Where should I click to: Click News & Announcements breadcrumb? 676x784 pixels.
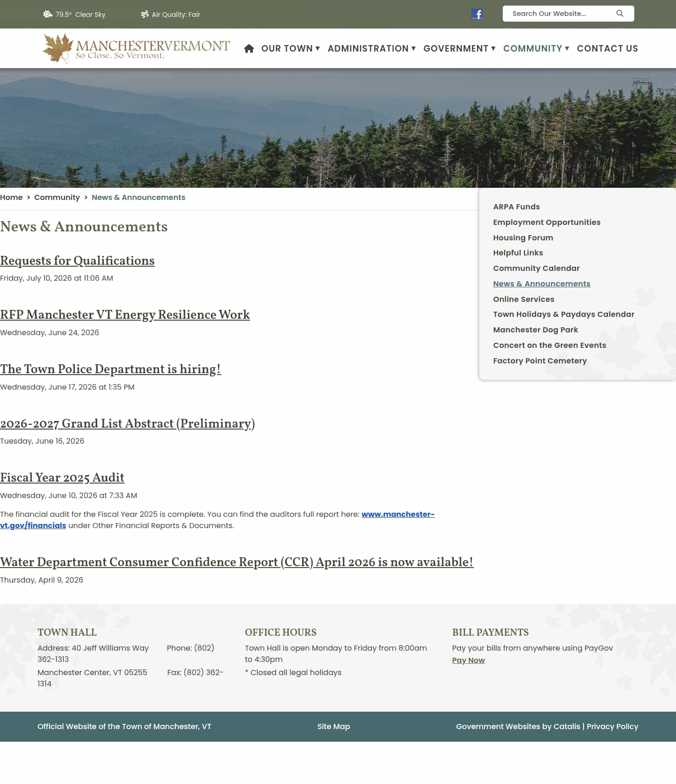(x=138, y=197)
